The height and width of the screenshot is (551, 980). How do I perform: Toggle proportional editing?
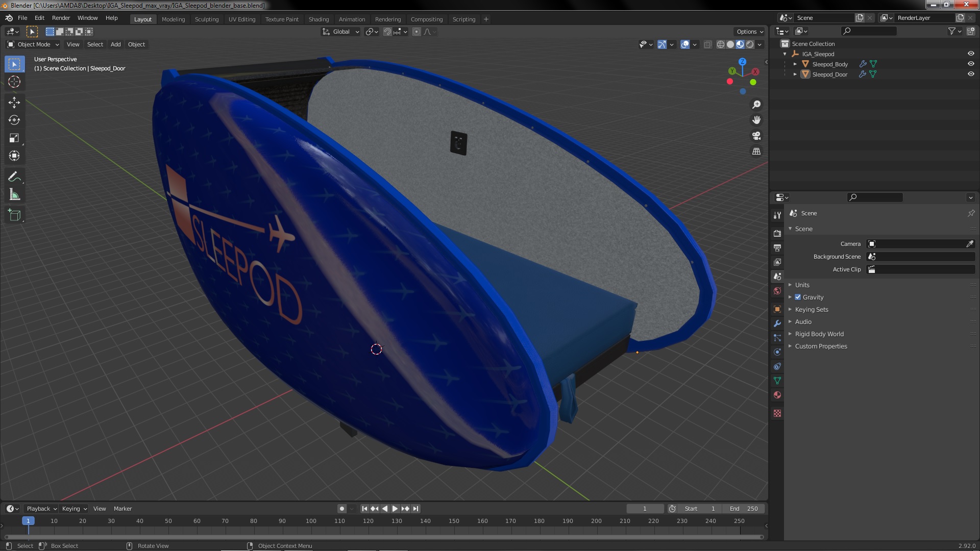[x=416, y=32]
